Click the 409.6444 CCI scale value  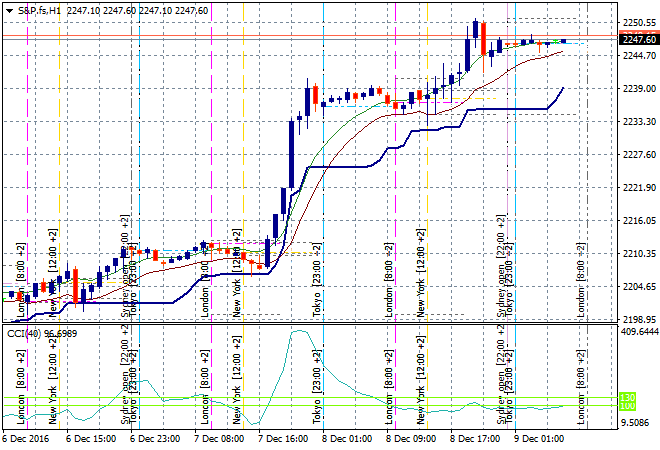coord(638,331)
